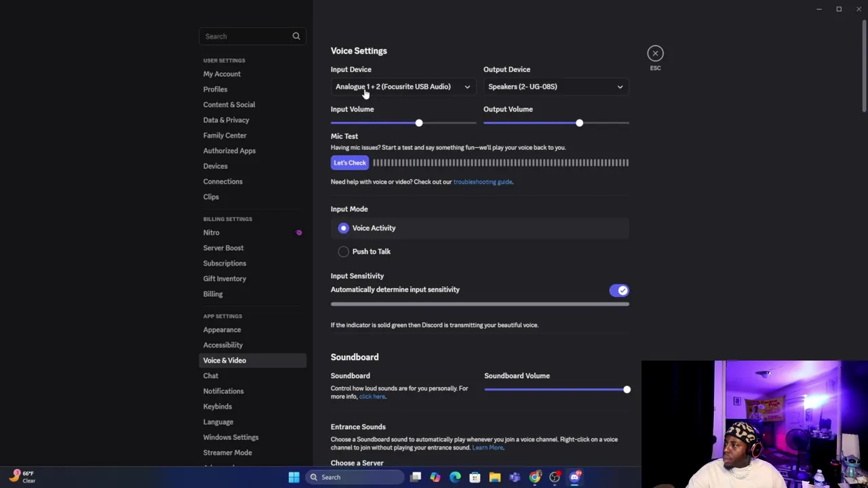Viewport: 868px width, 488px height.
Task: Open Authorized Apps settings
Action: (x=229, y=150)
